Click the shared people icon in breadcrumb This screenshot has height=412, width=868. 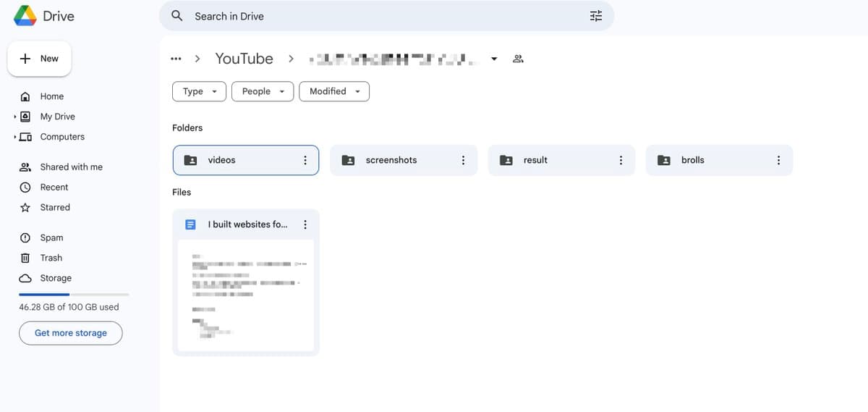pyautogui.click(x=518, y=59)
